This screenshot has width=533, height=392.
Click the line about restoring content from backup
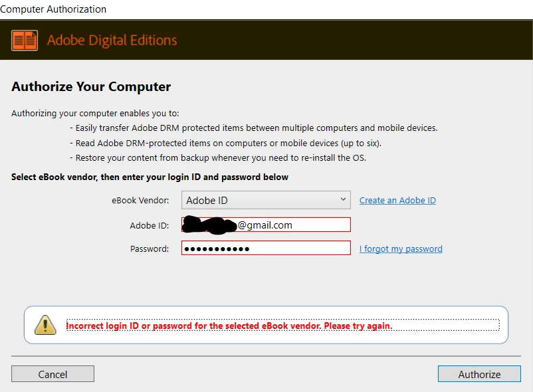[x=217, y=157]
